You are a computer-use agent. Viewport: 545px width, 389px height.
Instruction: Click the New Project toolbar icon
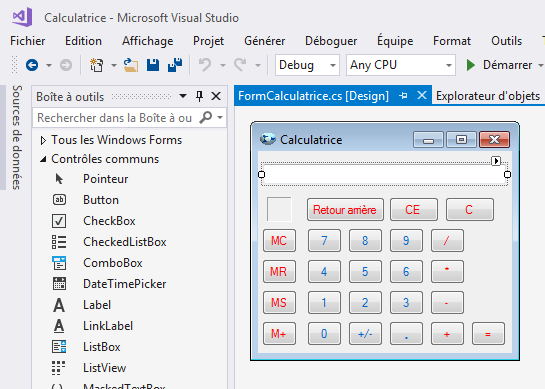(97, 65)
